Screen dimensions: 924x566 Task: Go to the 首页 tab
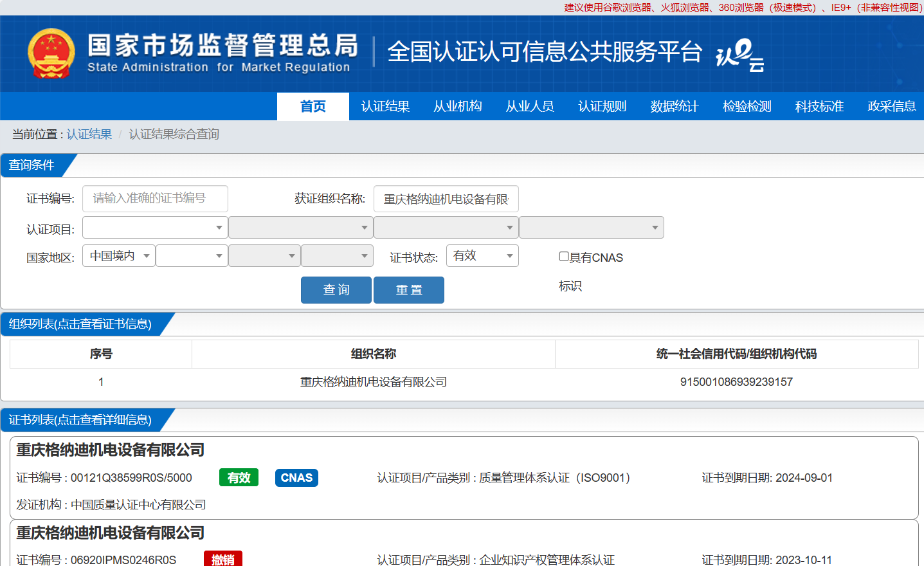tap(313, 106)
